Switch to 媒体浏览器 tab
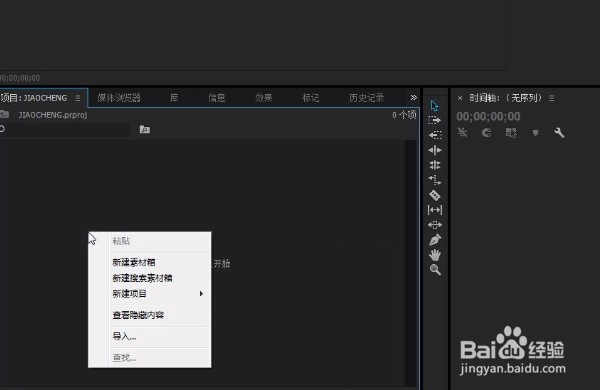600x390 pixels. (x=119, y=98)
